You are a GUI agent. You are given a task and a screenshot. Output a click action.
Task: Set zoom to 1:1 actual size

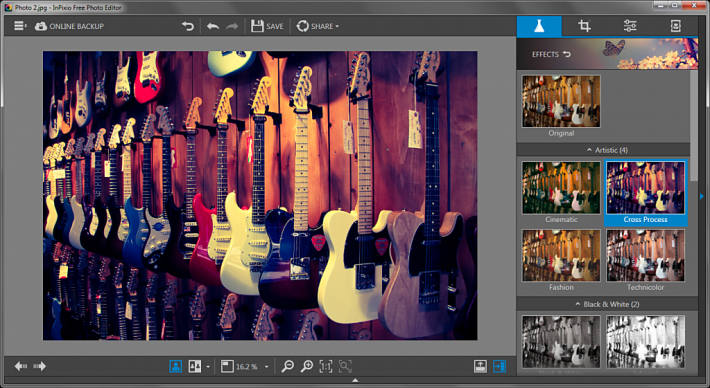(326, 366)
